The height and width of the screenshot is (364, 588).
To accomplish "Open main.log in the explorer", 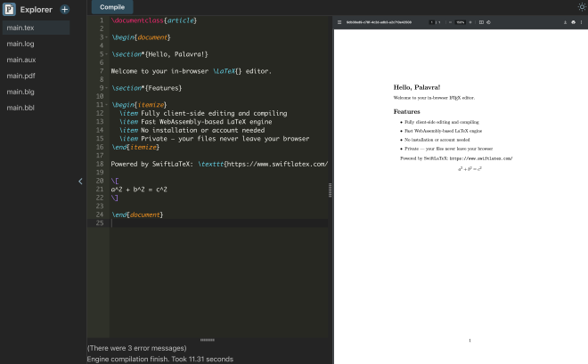I will [x=20, y=44].
